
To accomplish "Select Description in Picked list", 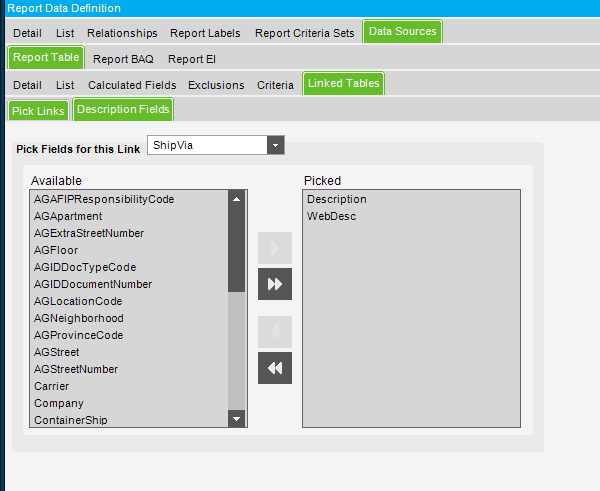I will (x=411, y=199).
